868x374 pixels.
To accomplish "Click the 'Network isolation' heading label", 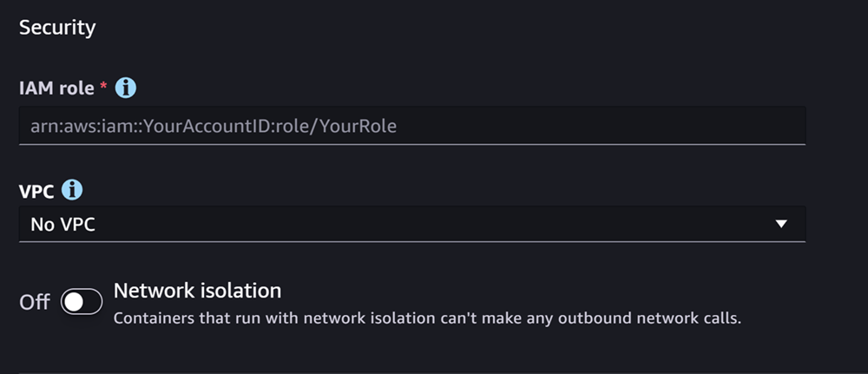I will pyautogui.click(x=198, y=290).
